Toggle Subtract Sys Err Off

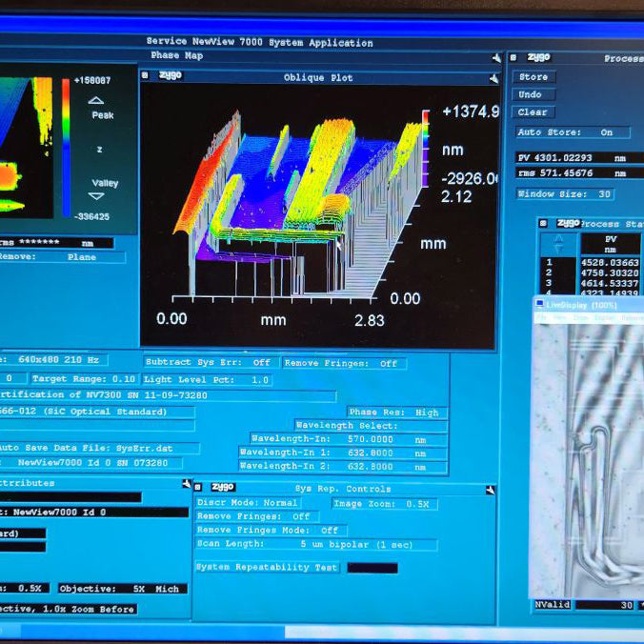click(x=211, y=362)
